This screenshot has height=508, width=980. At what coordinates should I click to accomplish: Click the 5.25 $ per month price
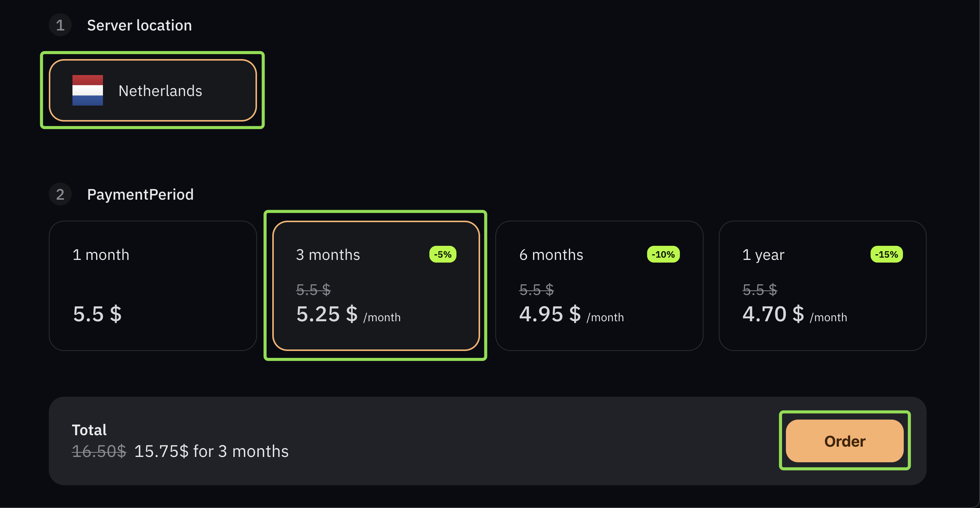tap(349, 314)
